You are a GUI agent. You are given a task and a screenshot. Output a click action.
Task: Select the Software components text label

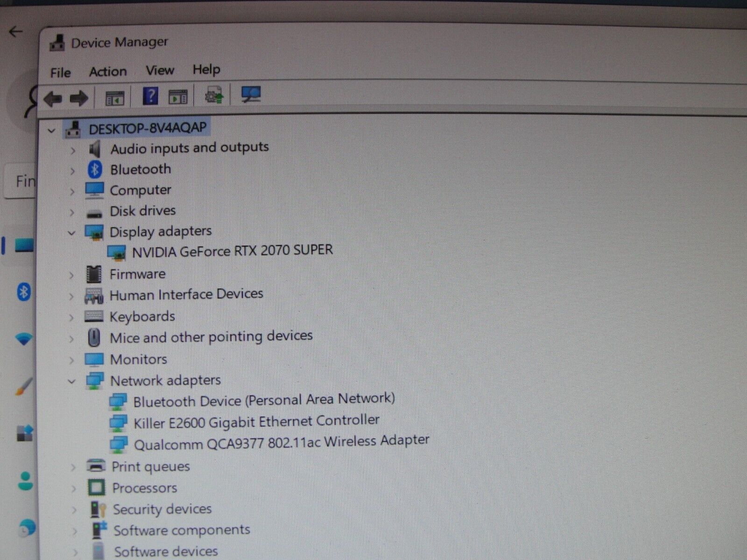tap(182, 531)
